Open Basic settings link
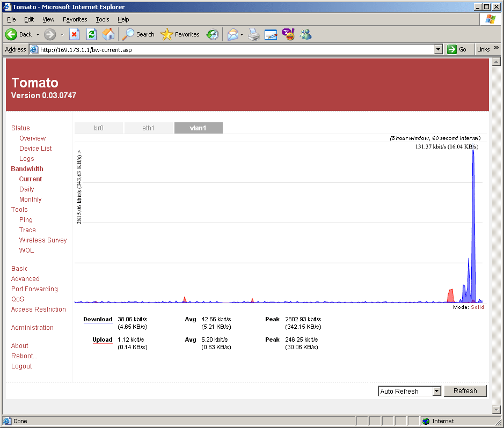Image resolution: width=504 pixels, height=428 pixels. [20, 268]
